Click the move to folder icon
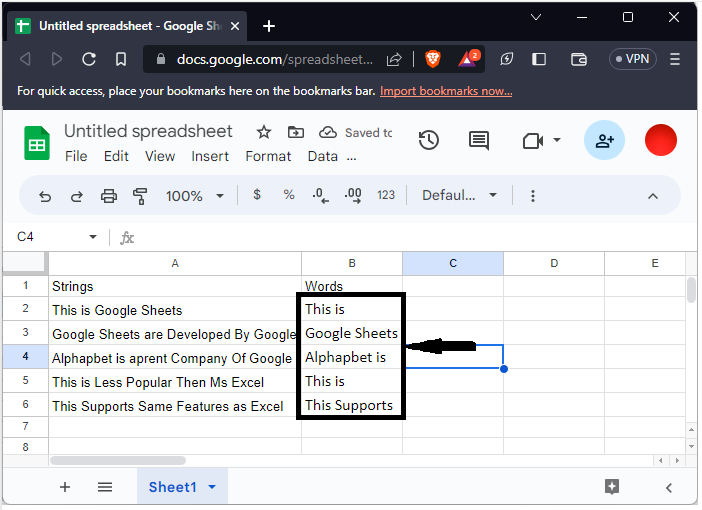The image size is (702, 510). (x=295, y=132)
